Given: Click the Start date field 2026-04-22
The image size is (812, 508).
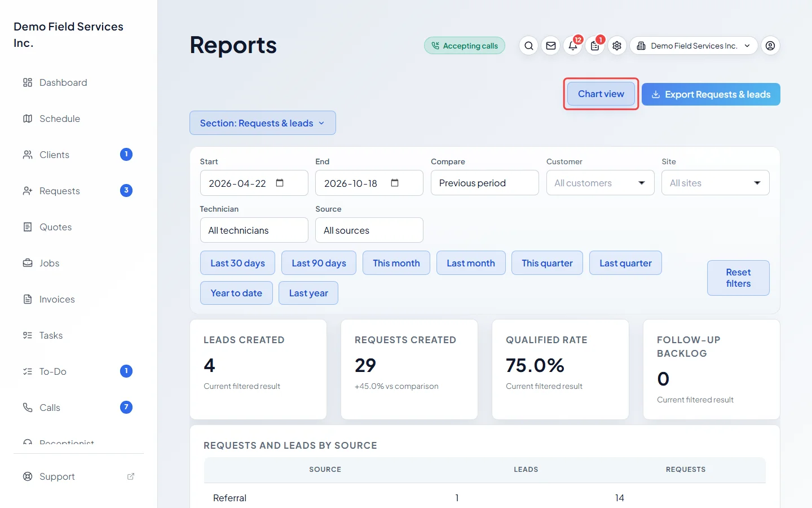Looking at the screenshot, I should pyautogui.click(x=254, y=183).
